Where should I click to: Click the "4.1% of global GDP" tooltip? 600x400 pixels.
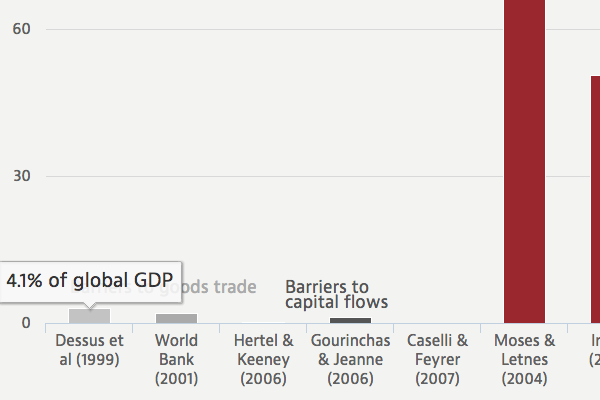pos(88,280)
